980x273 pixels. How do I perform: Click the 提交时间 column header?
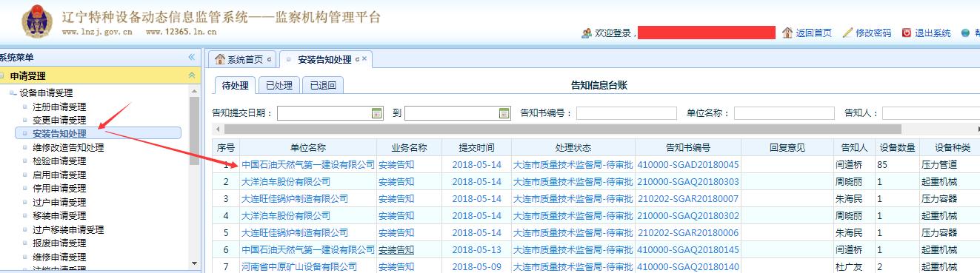click(476, 147)
